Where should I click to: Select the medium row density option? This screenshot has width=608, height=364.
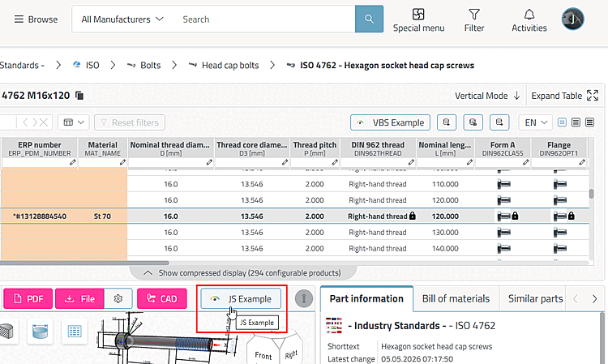click(576, 122)
